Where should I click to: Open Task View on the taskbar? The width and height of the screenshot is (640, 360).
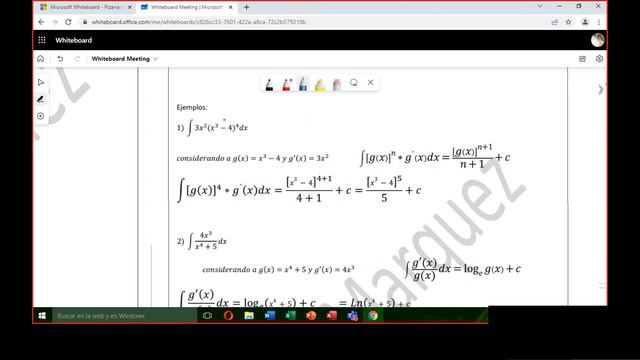coord(207,316)
